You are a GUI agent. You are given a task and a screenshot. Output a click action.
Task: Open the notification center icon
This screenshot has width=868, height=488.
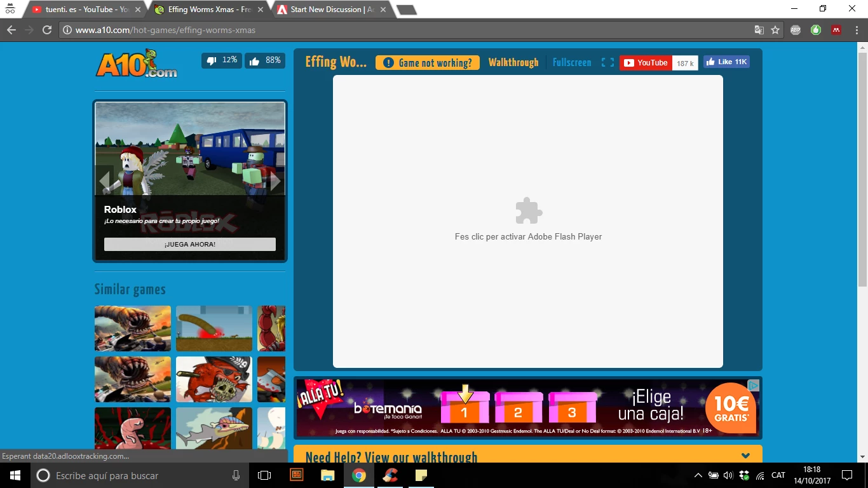847,475
